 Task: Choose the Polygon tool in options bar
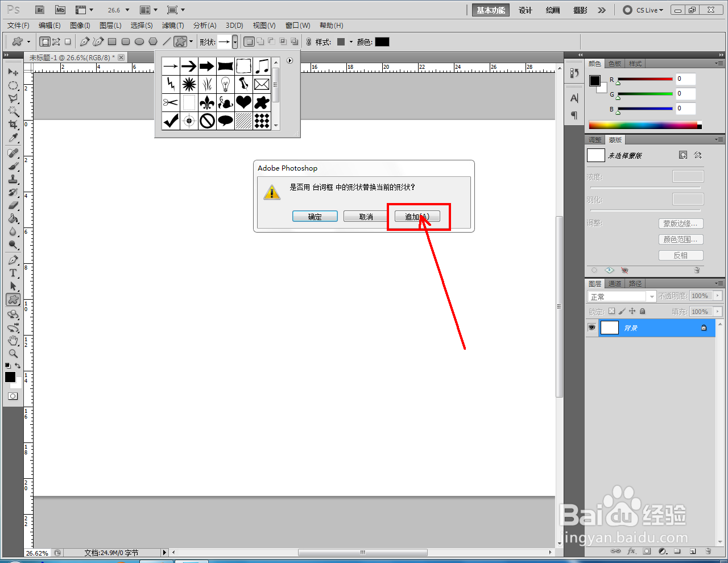pos(153,42)
